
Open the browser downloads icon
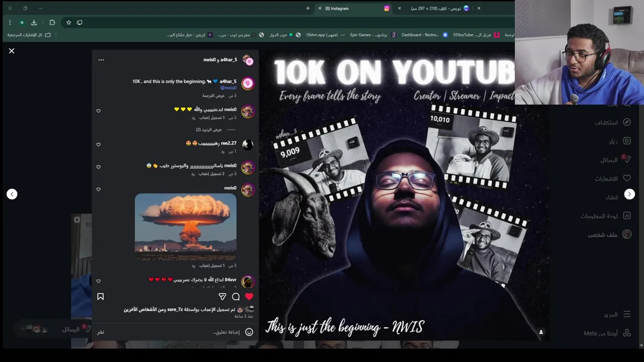click(34, 22)
